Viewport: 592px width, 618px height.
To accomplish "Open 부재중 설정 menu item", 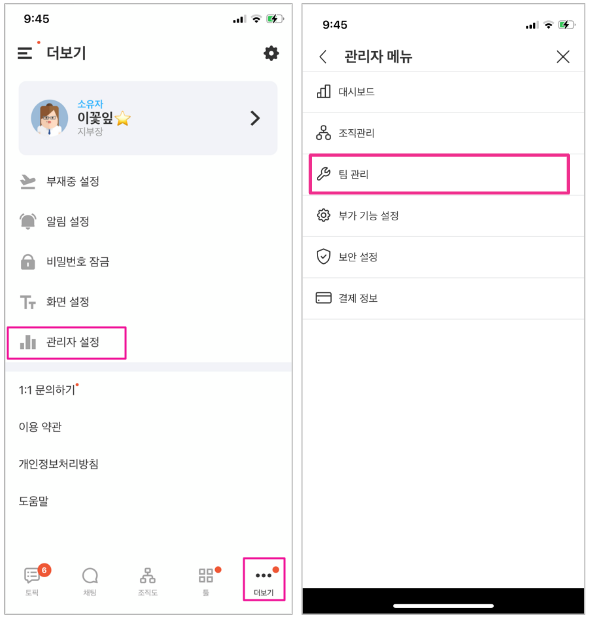I will coord(59,182).
